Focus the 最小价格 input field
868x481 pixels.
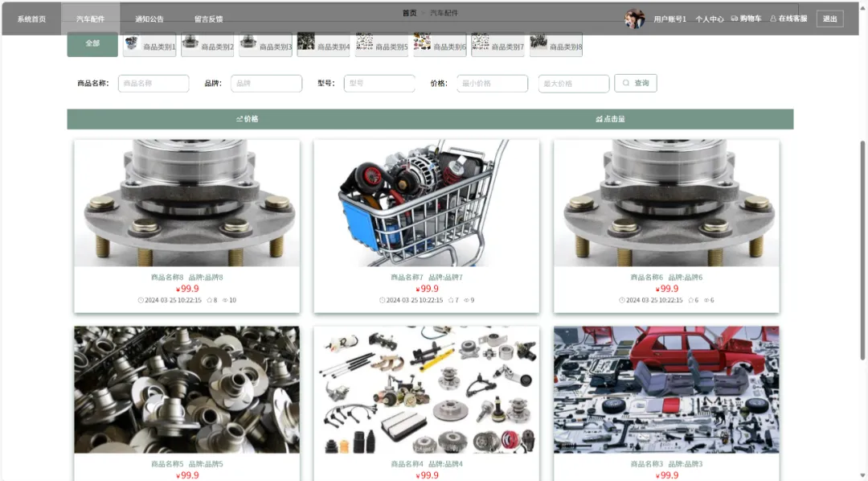(x=492, y=83)
